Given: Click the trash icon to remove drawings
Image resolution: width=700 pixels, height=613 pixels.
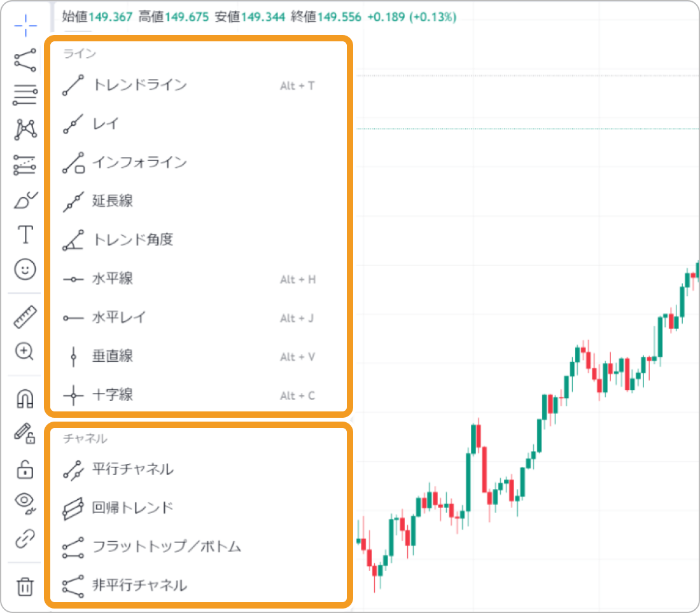Looking at the screenshot, I should 25,586.
